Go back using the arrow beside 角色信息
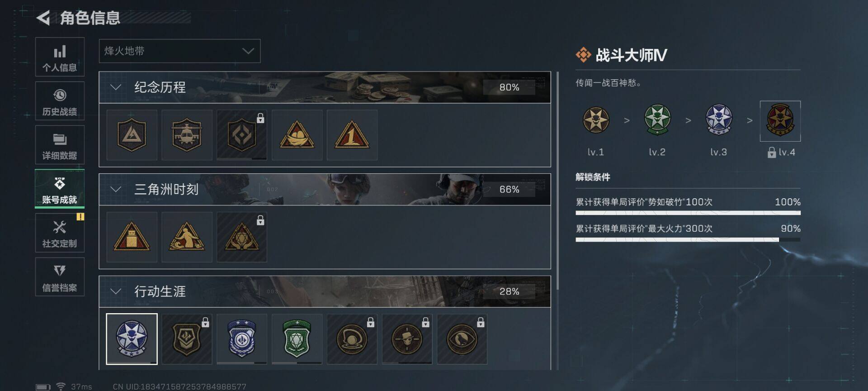Screen dimensions: 868x391 click(x=43, y=18)
